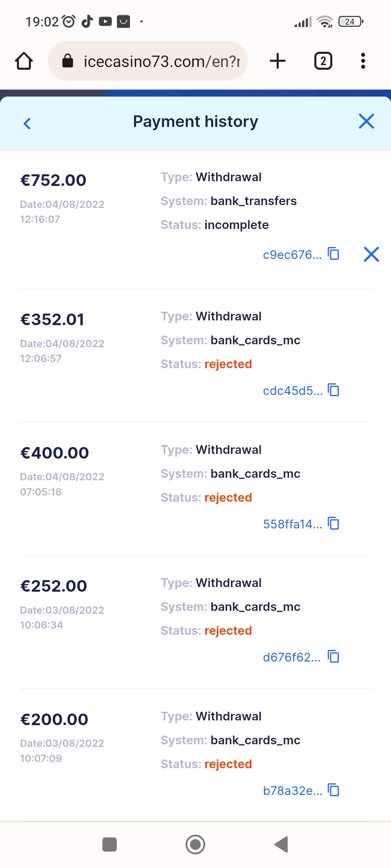The width and height of the screenshot is (391, 868).
Task: Tap the browser home icon
Action: tap(24, 61)
